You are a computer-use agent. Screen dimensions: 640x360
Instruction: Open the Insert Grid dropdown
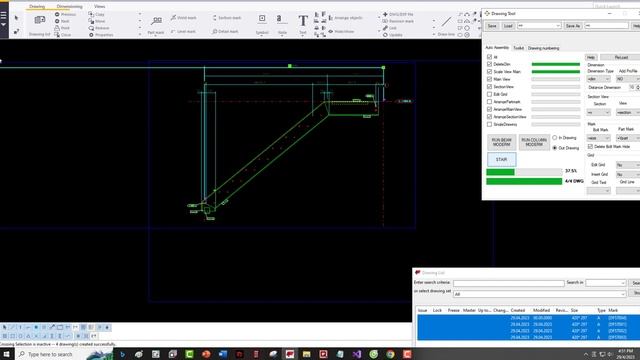coord(628,174)
